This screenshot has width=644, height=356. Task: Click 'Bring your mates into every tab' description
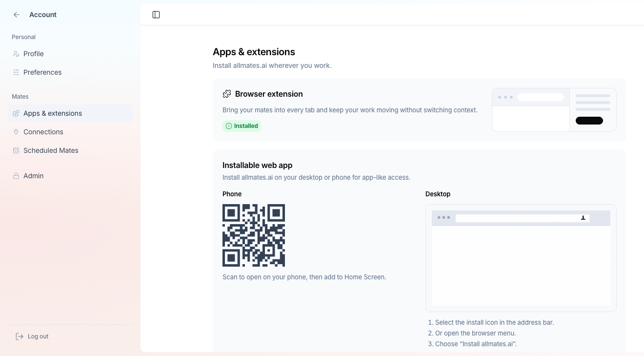350,110
